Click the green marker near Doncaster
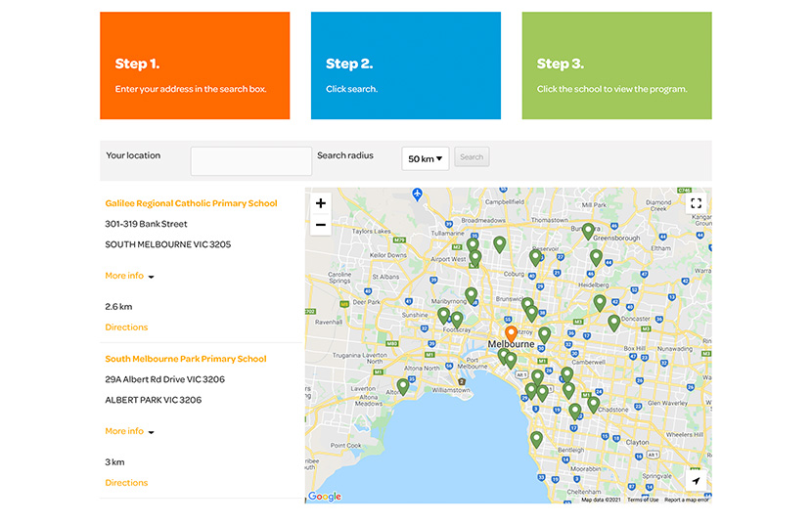 click(614, 323)
